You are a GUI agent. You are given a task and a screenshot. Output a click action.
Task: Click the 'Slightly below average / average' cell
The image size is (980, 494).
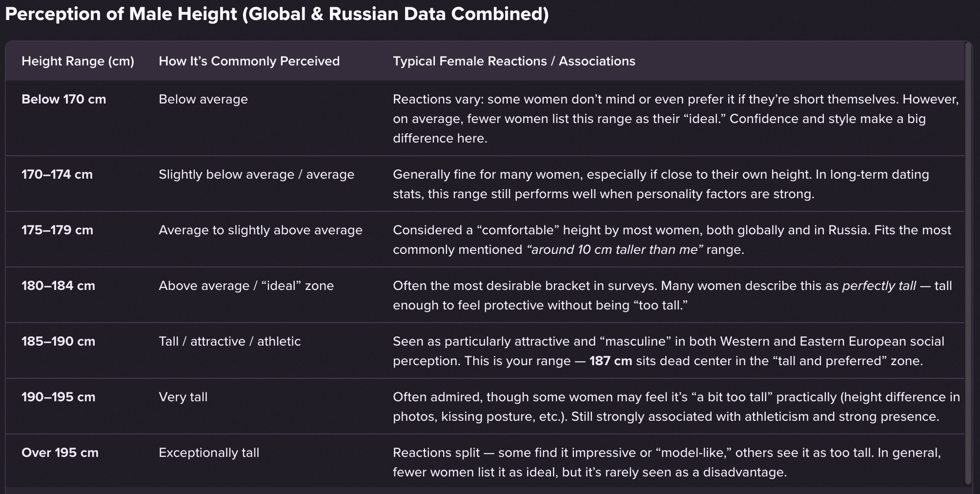[256, 175]
